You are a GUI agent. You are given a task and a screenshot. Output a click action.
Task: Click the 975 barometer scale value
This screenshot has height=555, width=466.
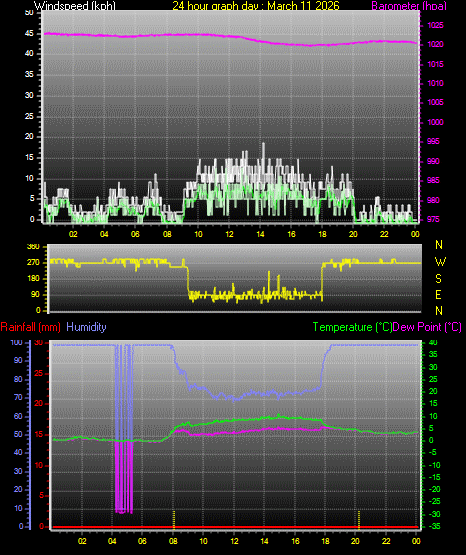[x=433, y=219]
